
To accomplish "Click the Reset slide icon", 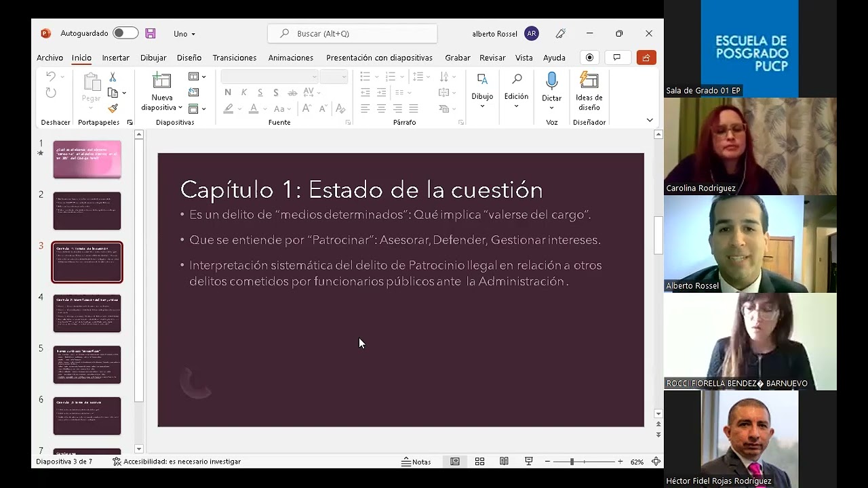I will coord(194,93).
